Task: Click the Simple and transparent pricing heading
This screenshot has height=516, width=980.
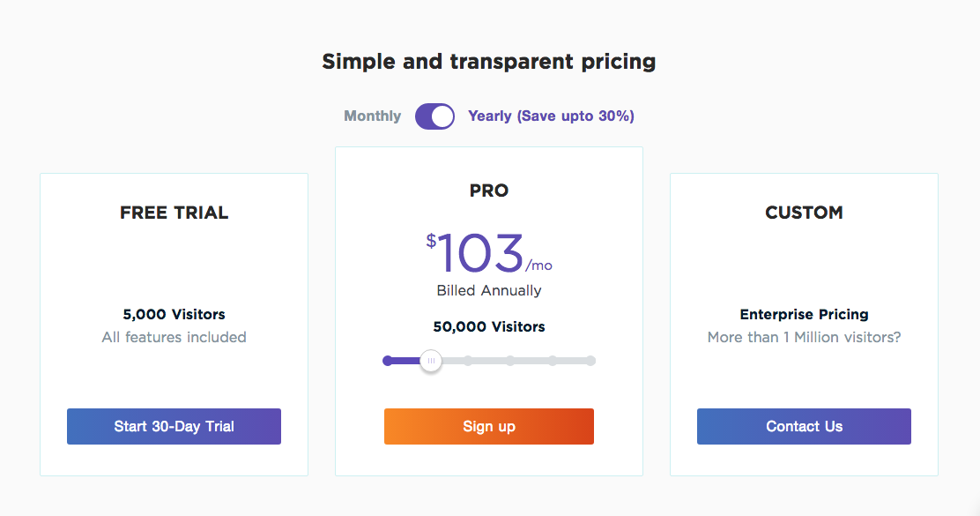Action: 489,62
